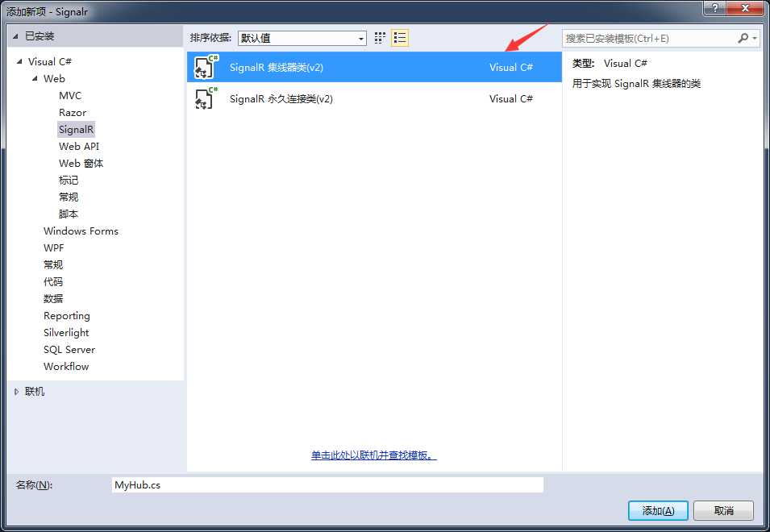Open the 排序依据 默认值 dropdown

[302, 38]
